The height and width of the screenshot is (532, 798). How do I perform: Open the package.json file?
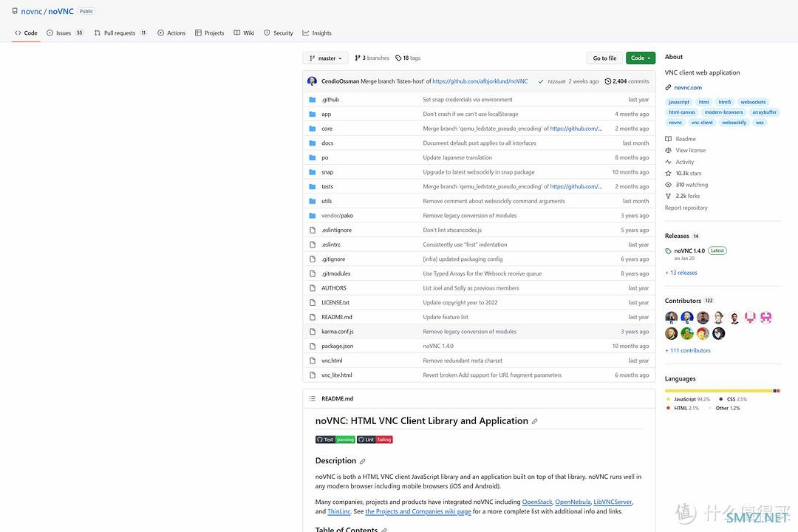point(338,347)
